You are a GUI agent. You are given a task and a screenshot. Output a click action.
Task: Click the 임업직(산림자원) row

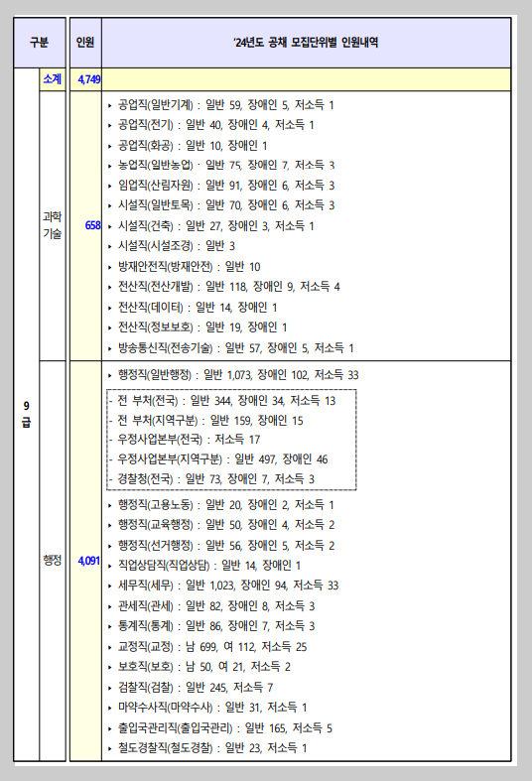[x=220, y=186]
